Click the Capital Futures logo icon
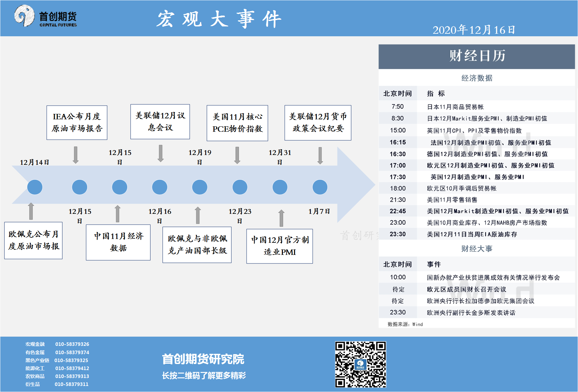The height and width of the screenshot is (392, 578). (24, 16)
